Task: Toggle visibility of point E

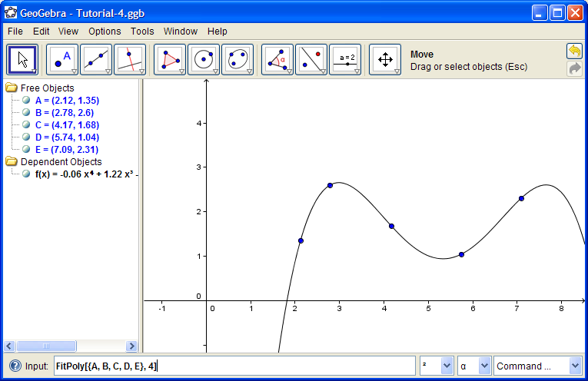Action: (x=26, y=150)
